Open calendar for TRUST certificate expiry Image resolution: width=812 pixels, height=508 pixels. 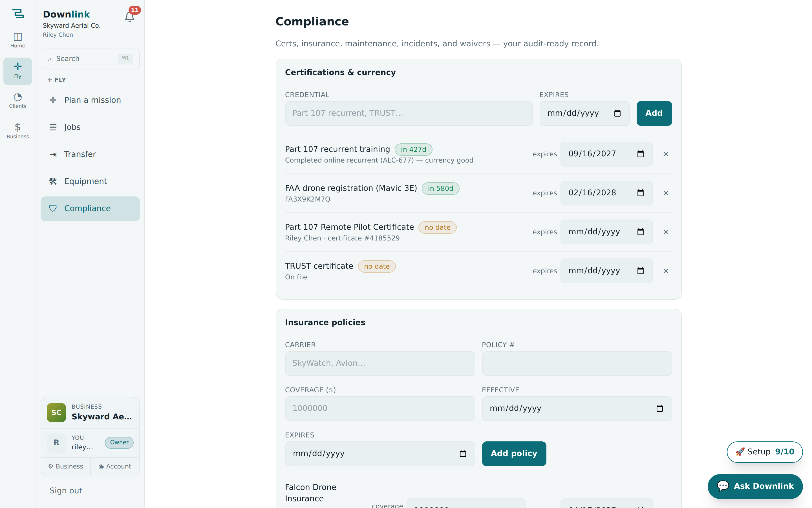click(640, 271)
